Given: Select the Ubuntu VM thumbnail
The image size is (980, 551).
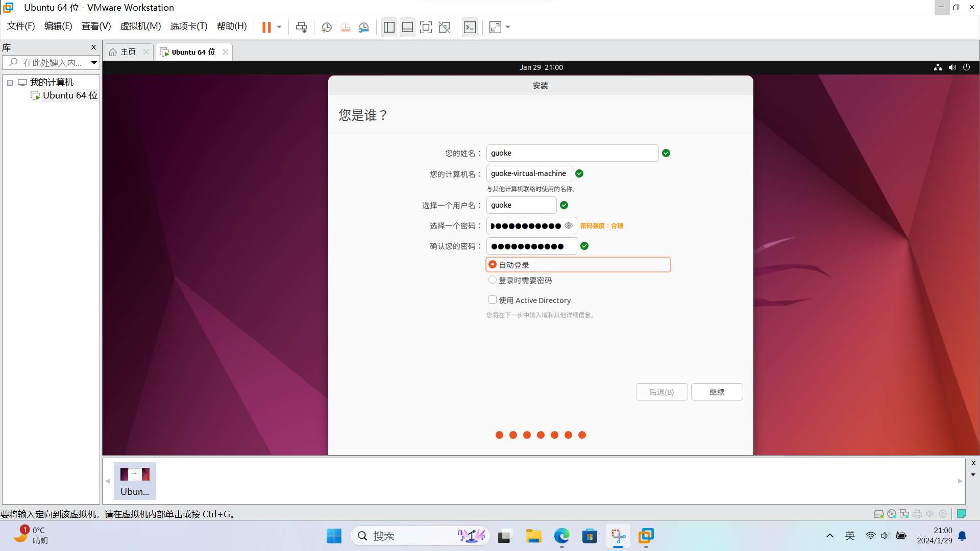Looking at the screenshot, I should pos(135,481).
